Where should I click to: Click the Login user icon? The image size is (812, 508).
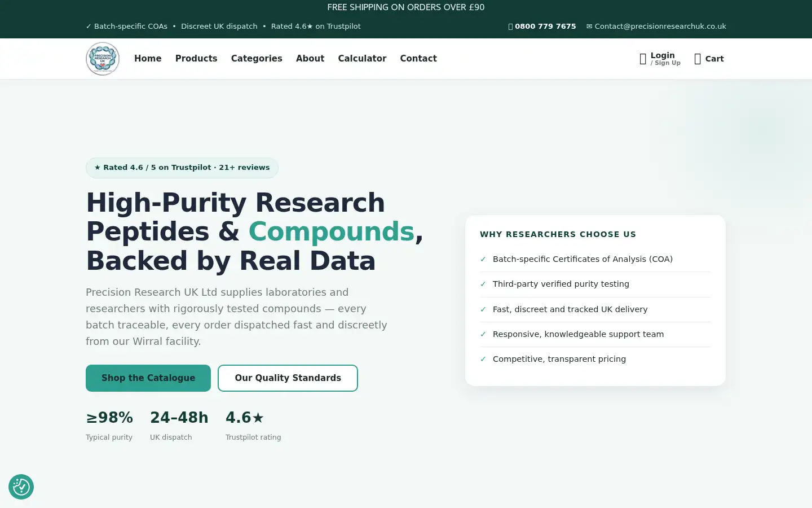click(x=643, y=59)
